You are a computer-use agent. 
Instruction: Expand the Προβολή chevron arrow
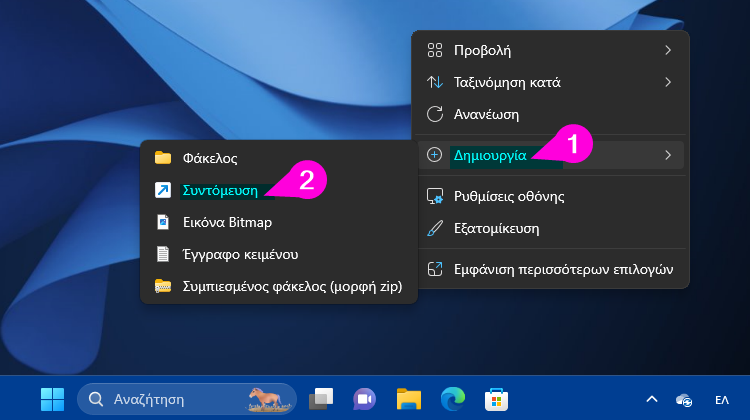tap(668, 50)
